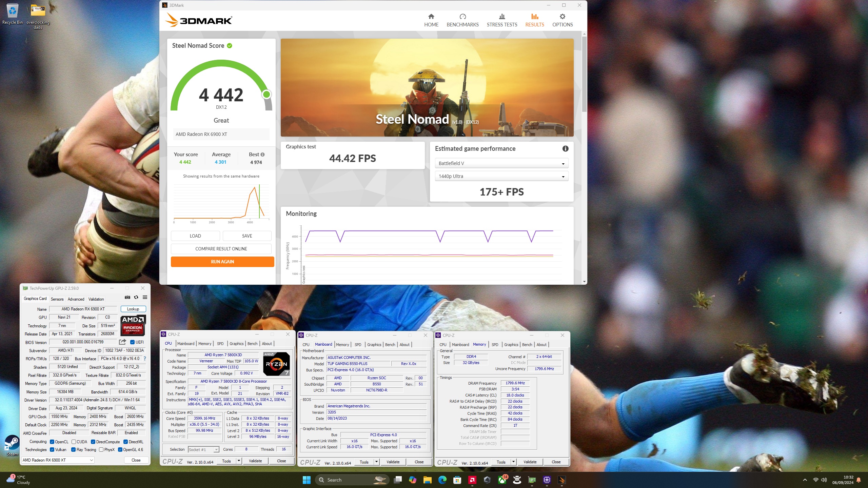This screenshot has height=488, width=868.
Task: Open Bench tab in CPU-Z CPU window
Action: [252, 344]
